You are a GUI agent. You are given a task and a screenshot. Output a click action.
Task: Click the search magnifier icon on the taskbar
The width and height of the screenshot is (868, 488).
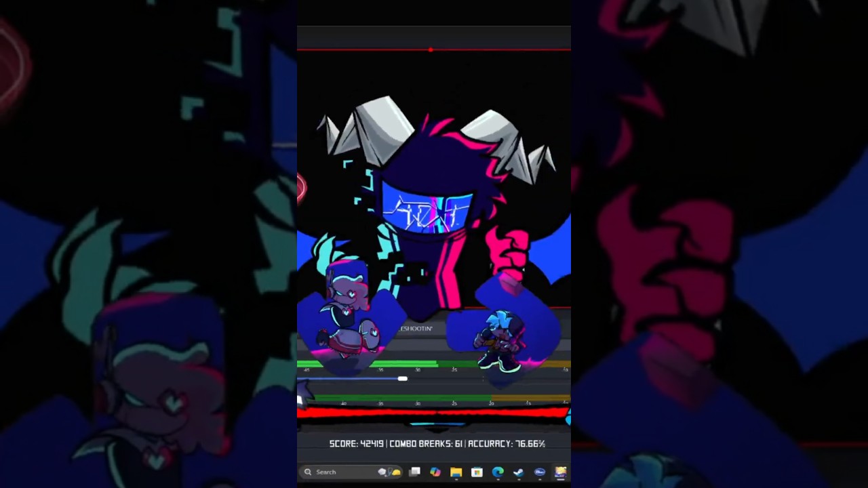pyautogui.click(x=308, y=472)
